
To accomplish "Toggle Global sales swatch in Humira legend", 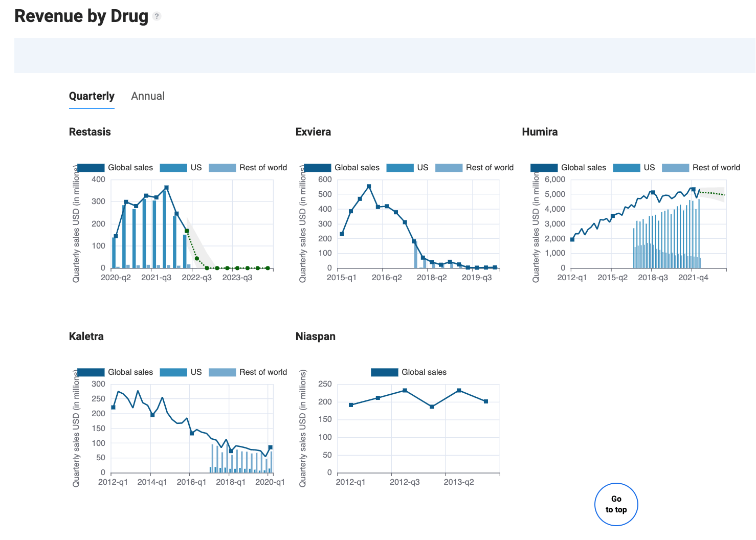I will click(x=544, y=168).
